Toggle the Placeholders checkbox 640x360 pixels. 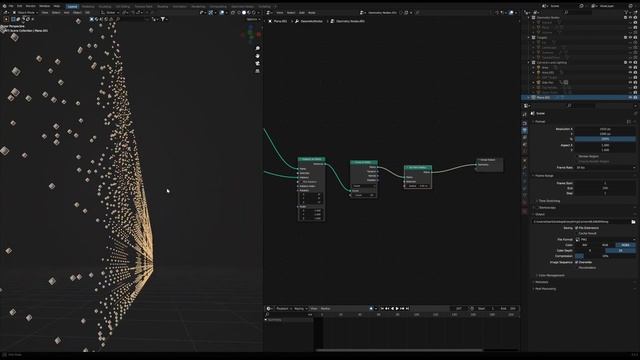point(576,268)
